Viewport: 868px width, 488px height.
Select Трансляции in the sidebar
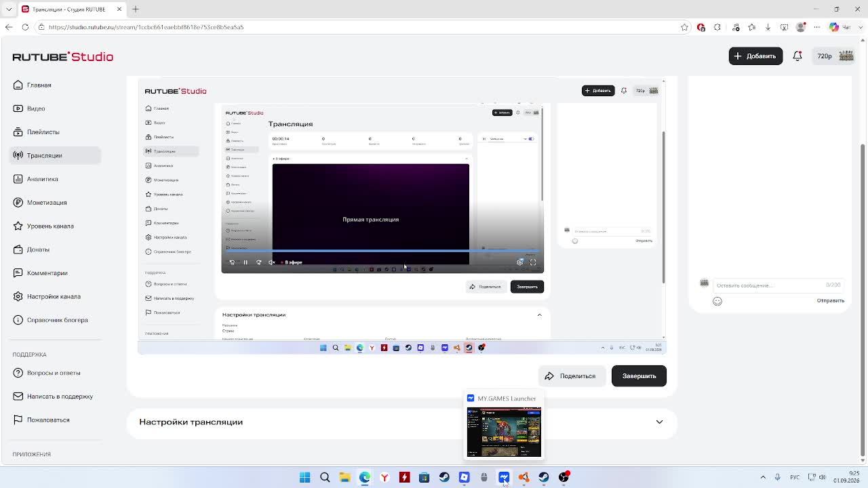56,155
